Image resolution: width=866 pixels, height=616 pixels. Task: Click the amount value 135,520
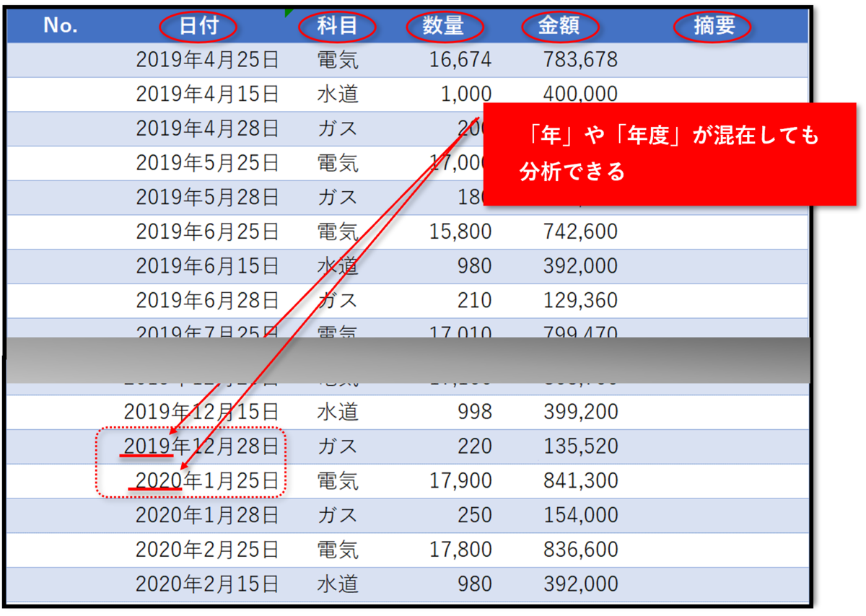pos(580,446)
